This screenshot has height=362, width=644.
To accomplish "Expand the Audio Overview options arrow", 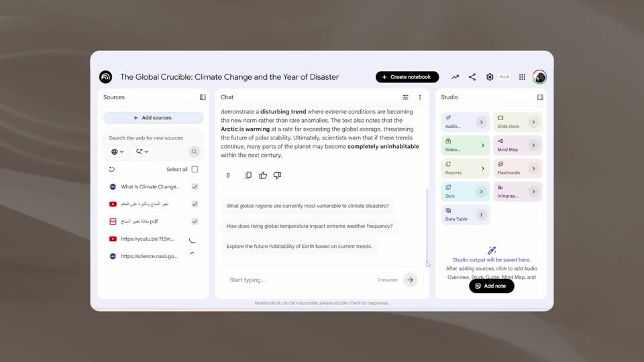I will coord(482,122).
